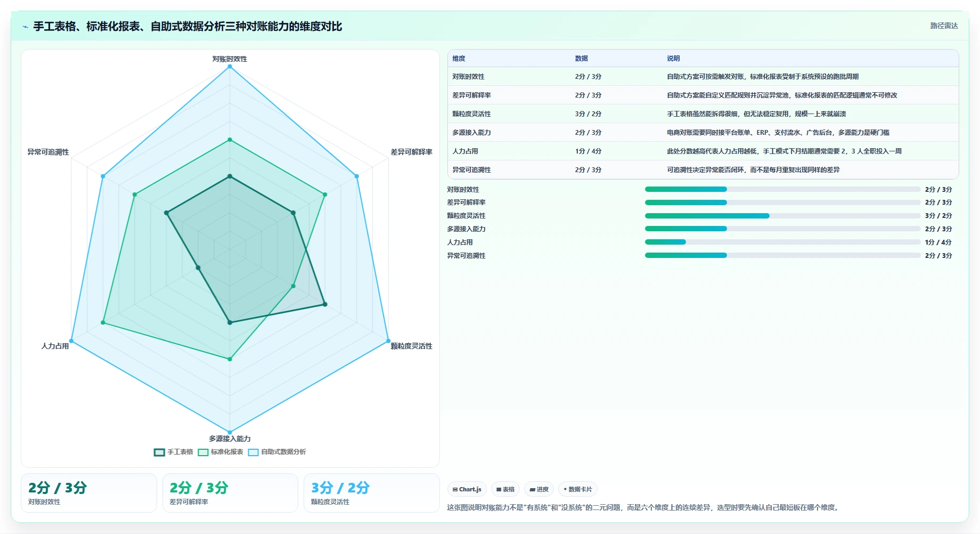
Task: Click the 人力占用 progress bar
Action: click(x=782, y=242)
